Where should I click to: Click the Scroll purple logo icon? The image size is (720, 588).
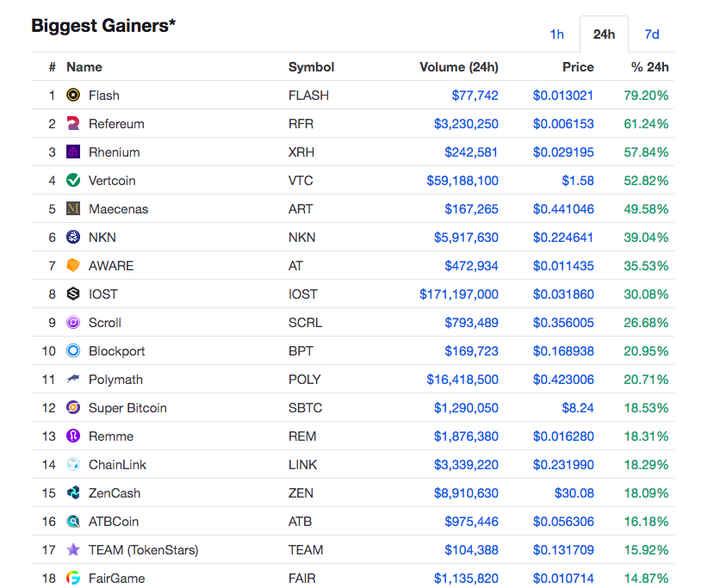73,322
